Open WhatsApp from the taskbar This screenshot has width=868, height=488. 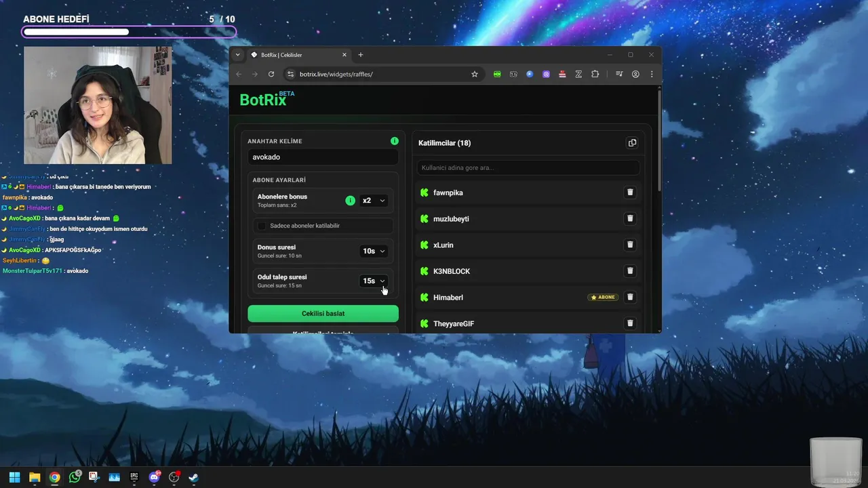[x=75, y=477]
